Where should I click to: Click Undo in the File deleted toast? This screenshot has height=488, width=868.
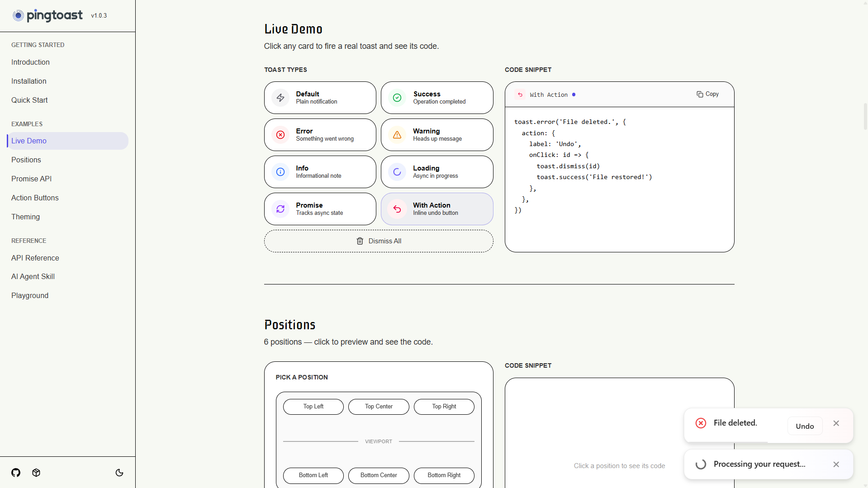point(805,426)
